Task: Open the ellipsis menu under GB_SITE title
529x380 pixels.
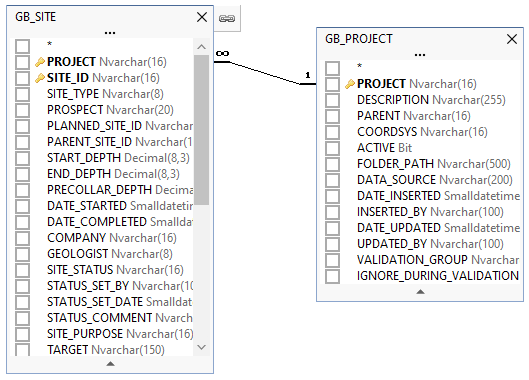Action: (x=110, y=33)
